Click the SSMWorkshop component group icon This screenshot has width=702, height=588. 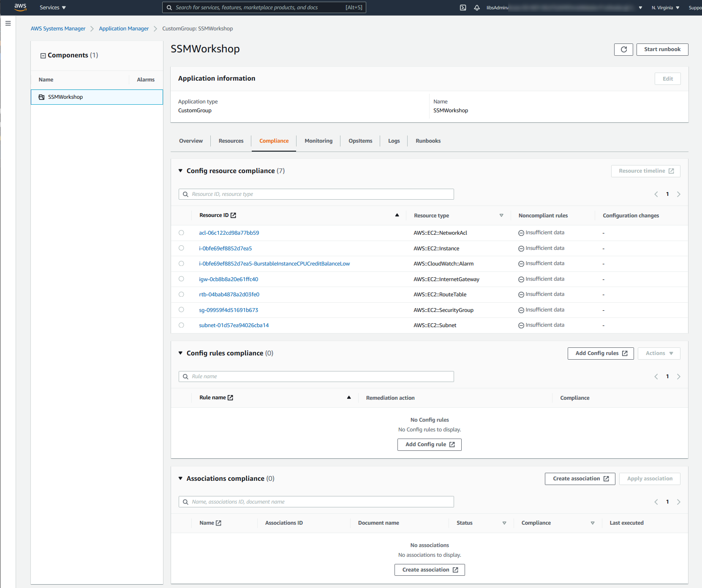click(41, 97)
